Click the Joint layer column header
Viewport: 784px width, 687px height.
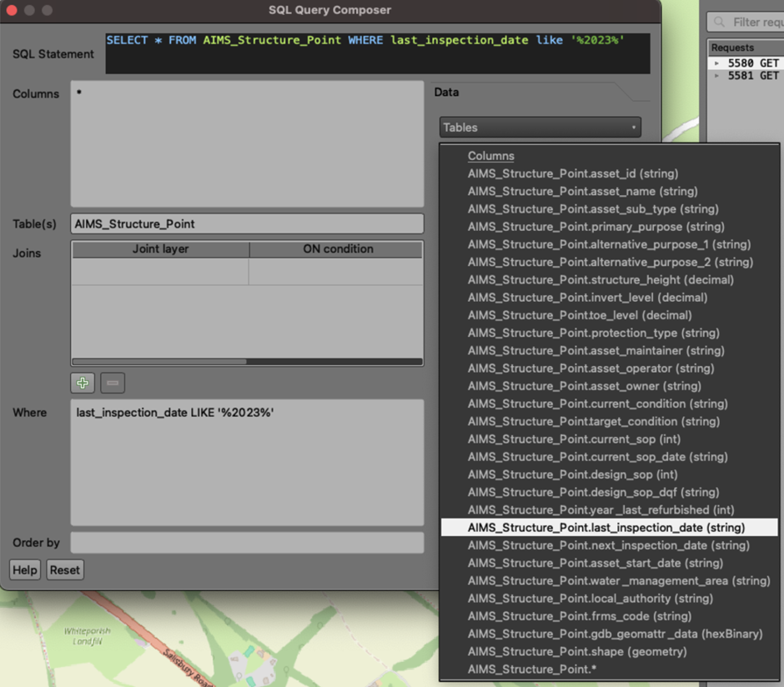coord(160,249)
